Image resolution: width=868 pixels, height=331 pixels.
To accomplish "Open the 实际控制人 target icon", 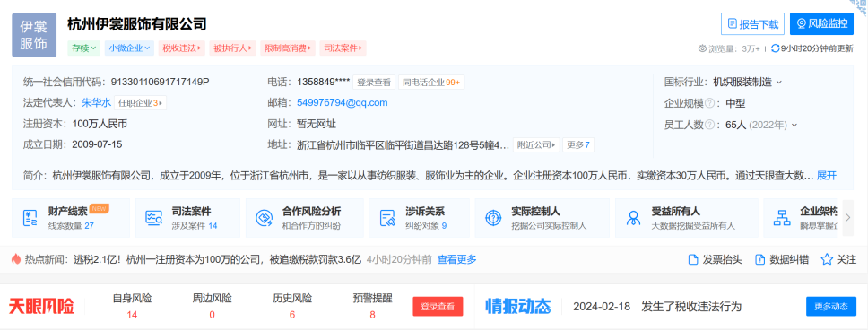I will tap(492, 218).
